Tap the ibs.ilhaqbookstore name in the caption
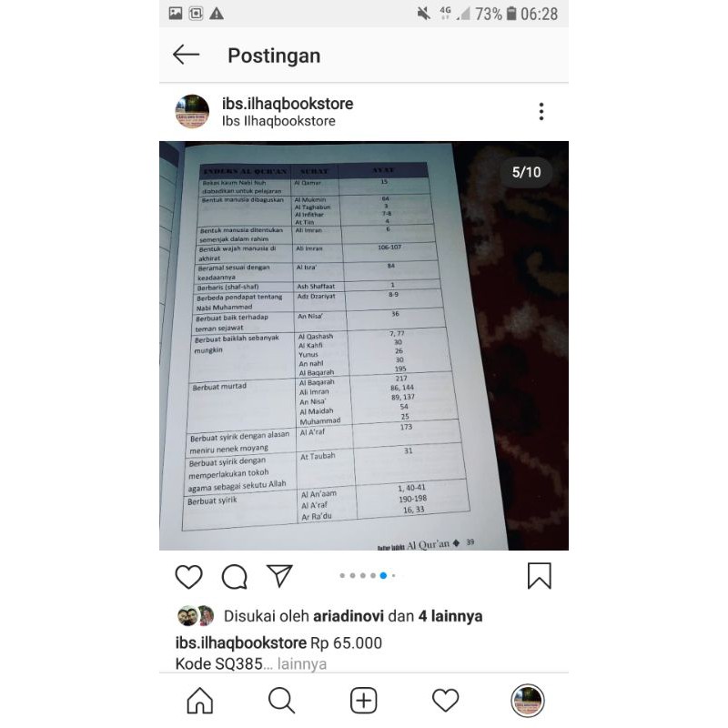This screenshot has height=728, width=728. (x=241, y=642)
